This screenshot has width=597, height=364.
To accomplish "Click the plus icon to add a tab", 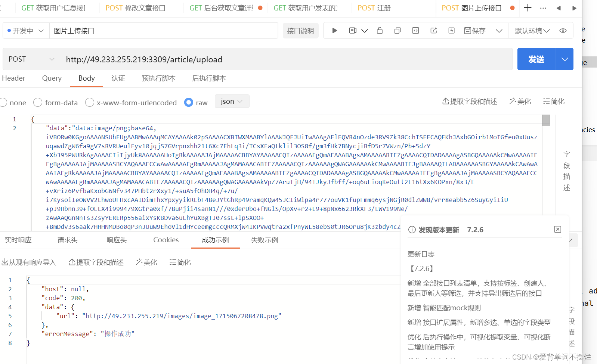I will point(528,8).
